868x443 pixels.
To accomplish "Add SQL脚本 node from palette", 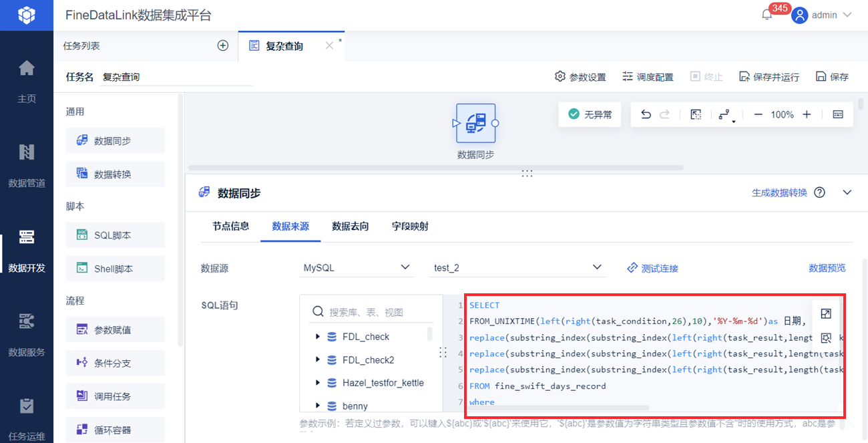I will (115, 235).
